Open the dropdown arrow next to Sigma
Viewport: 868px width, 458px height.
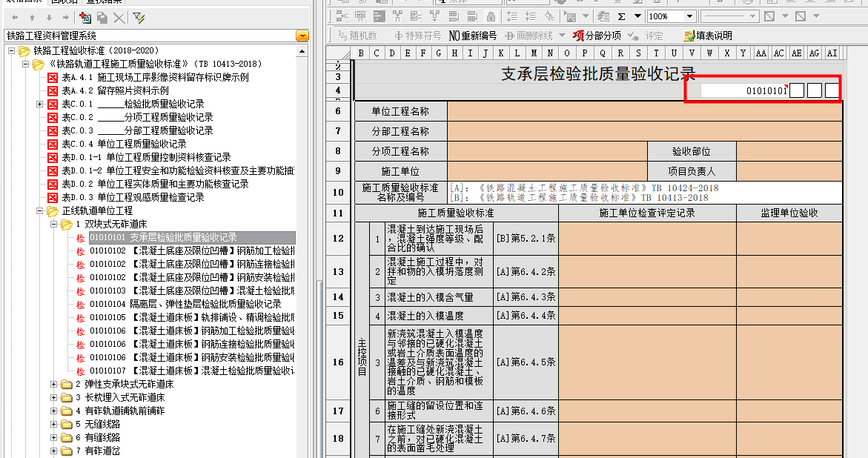coord(637,16)
